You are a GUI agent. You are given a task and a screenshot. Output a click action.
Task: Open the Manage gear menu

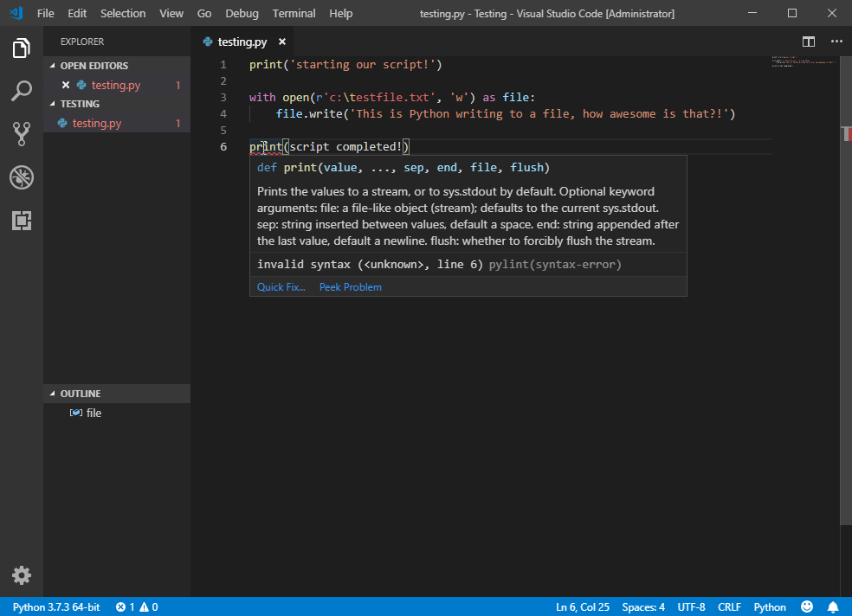21,575
